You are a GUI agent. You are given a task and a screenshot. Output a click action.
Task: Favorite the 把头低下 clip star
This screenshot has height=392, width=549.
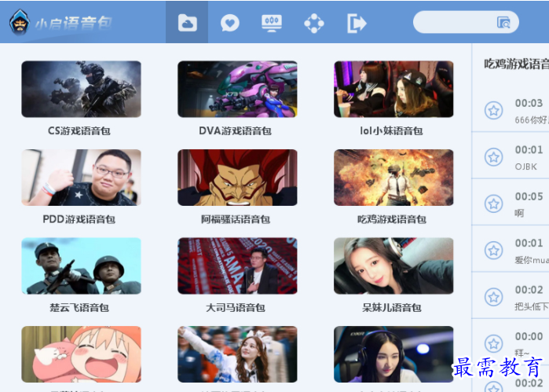click(x=494, y=297)
